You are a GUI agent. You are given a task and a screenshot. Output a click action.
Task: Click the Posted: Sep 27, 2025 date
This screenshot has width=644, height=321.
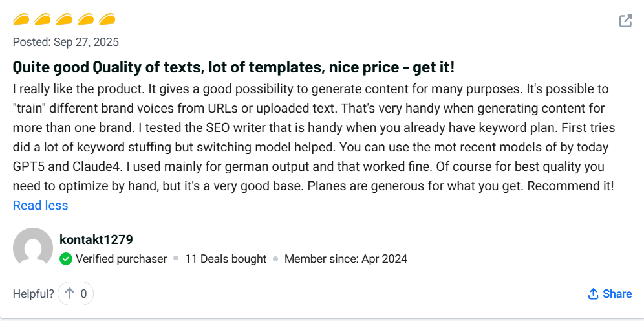click(x=66, y=42)
